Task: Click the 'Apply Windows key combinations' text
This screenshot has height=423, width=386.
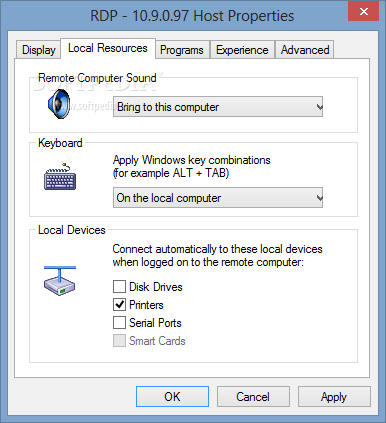Action: tap(192, 160)
